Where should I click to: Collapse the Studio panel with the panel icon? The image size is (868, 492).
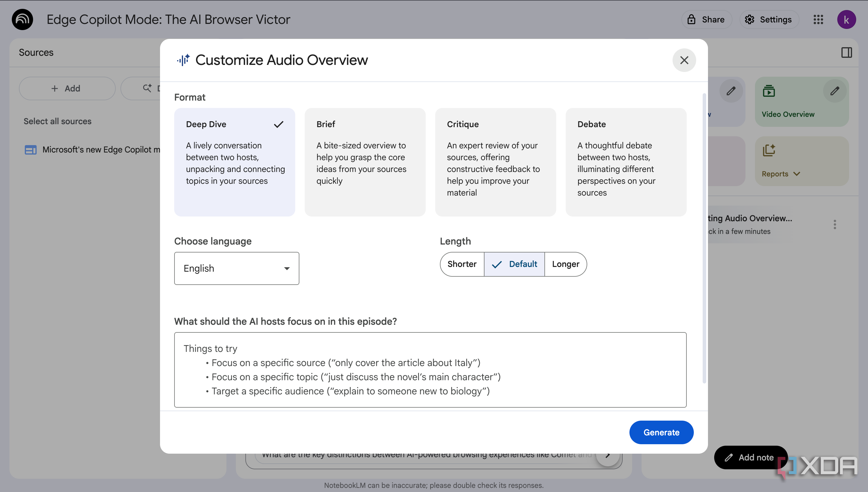[846, 53]
